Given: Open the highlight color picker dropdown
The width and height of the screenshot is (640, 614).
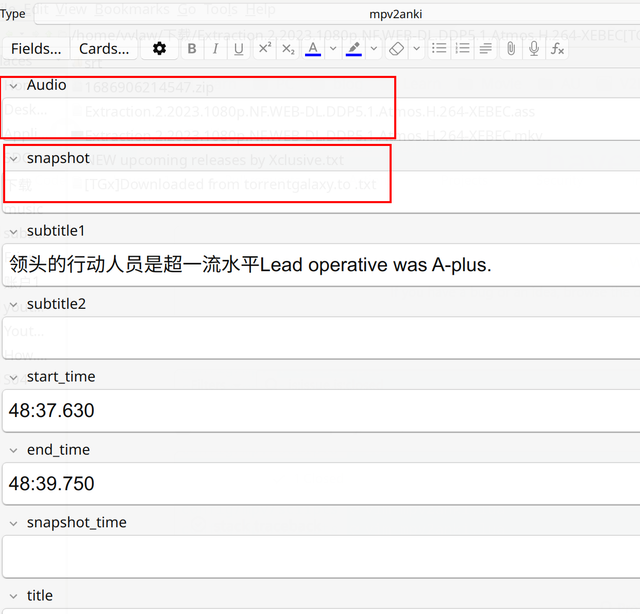Looking at the screenshot, I should pos(374,49).
